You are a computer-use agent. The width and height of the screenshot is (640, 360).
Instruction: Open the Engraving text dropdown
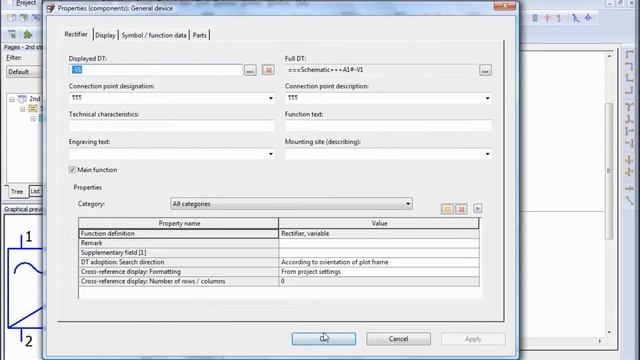pos(271,154)
